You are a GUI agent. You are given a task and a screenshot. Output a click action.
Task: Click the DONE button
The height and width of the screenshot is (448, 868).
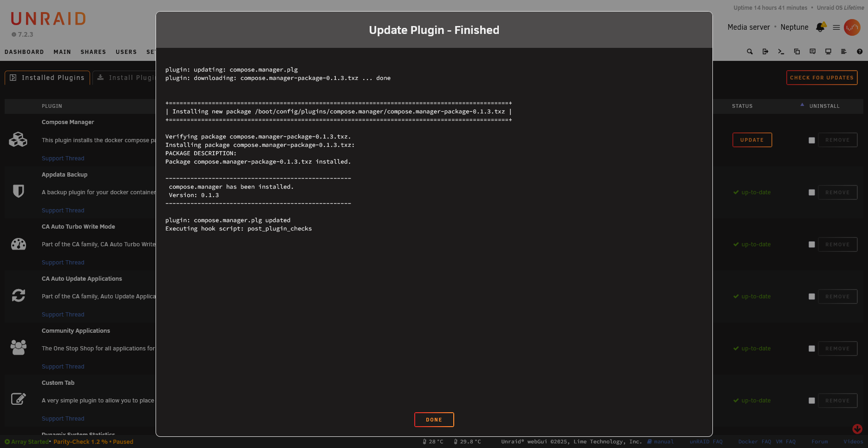(434, 419)
